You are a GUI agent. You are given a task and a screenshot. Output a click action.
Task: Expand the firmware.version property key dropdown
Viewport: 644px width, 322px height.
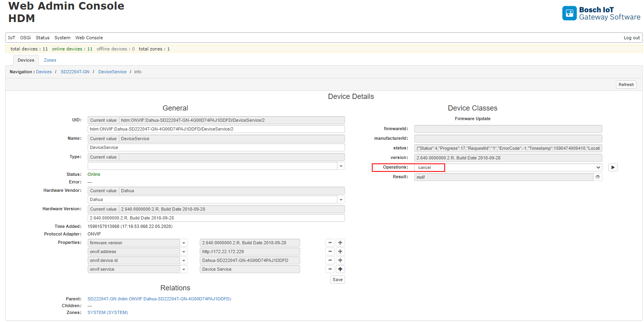click(x=184, y=243)
